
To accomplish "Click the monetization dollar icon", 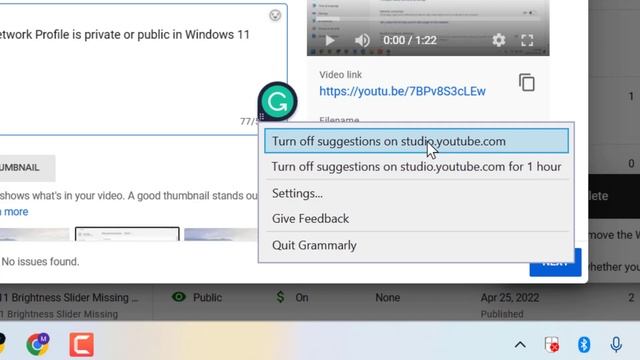I will 280,297.
